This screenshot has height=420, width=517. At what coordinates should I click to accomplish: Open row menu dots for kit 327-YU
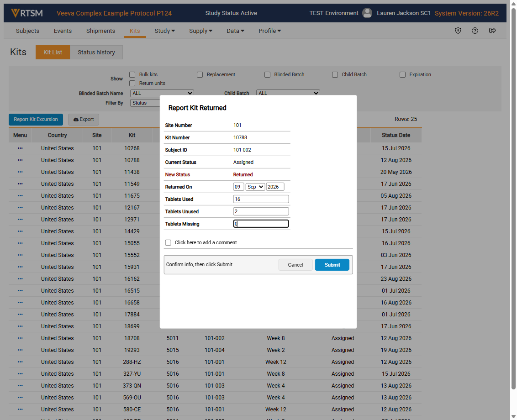pyautogui.click(x=20, y=374)
